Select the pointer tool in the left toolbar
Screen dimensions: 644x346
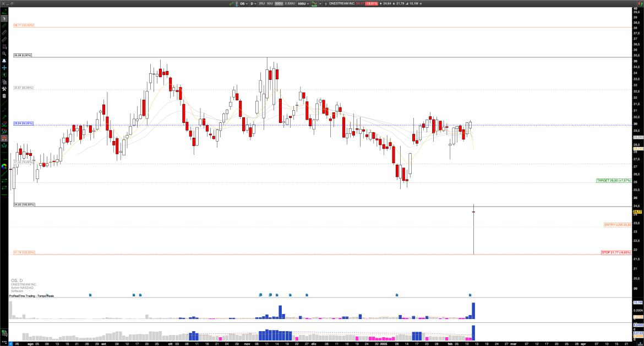click(4, 18)
